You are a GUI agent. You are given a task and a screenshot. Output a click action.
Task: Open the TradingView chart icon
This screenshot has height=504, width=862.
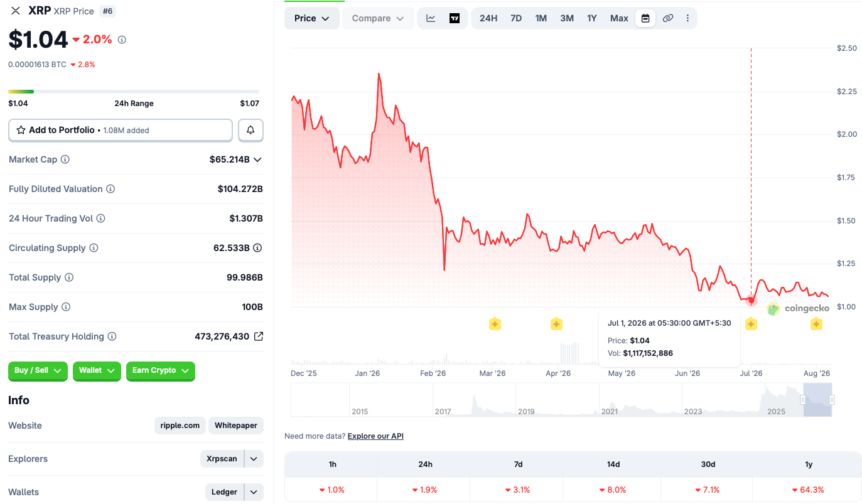pyautogui.click(x=455, y=18)
